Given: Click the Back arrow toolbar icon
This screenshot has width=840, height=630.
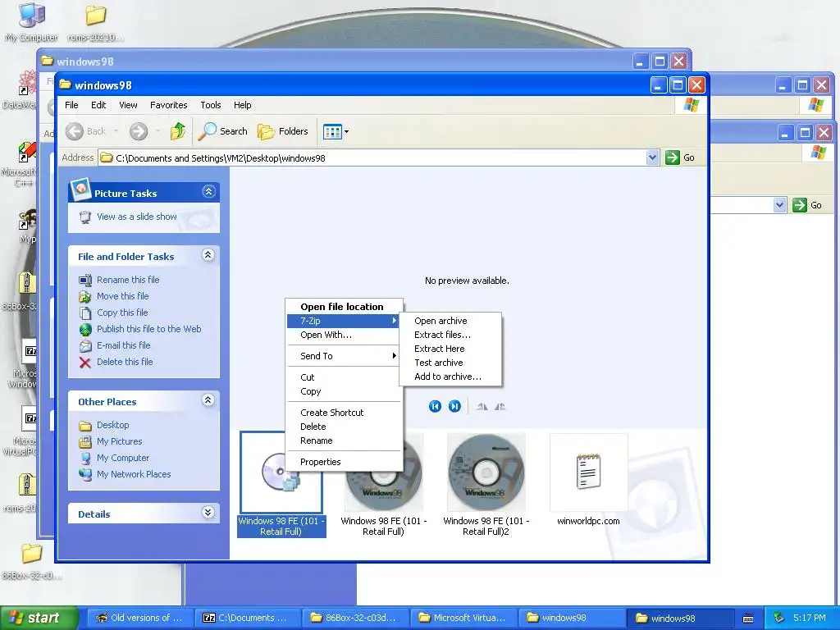Looking at the screenshot, I should pos(75,131).
